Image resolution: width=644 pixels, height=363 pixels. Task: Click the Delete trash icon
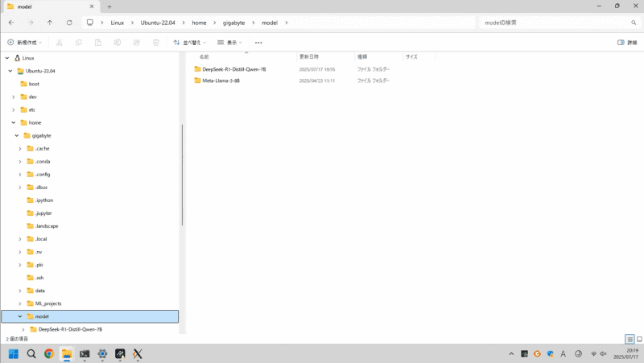[156, 43]
